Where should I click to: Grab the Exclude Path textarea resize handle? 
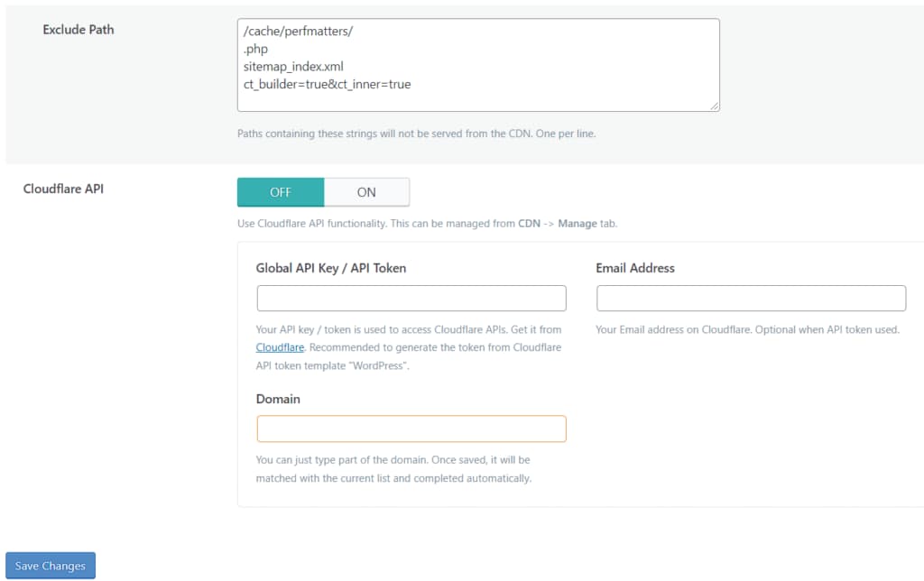click(x=715, y=106)
